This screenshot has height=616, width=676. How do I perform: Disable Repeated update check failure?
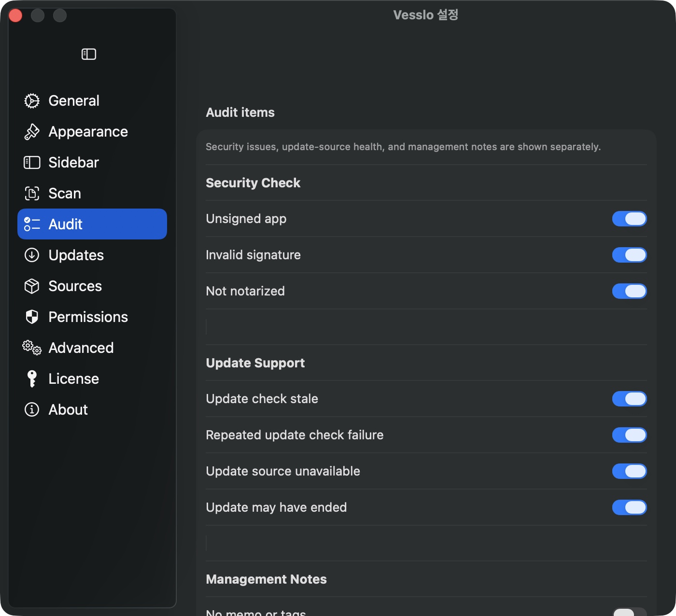point(629,435)
